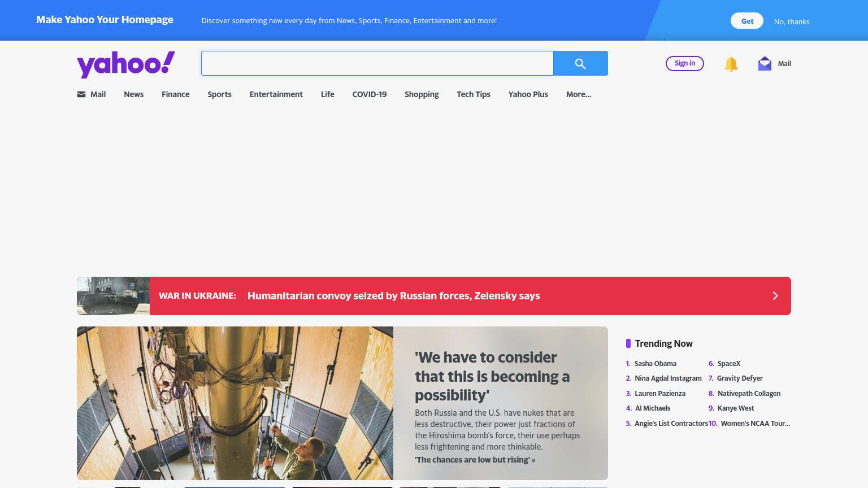This screenshot has height=488, width=868.
Task: Open the missile silo lead story image
Action: pyautogui.click(x=235, y=403)
